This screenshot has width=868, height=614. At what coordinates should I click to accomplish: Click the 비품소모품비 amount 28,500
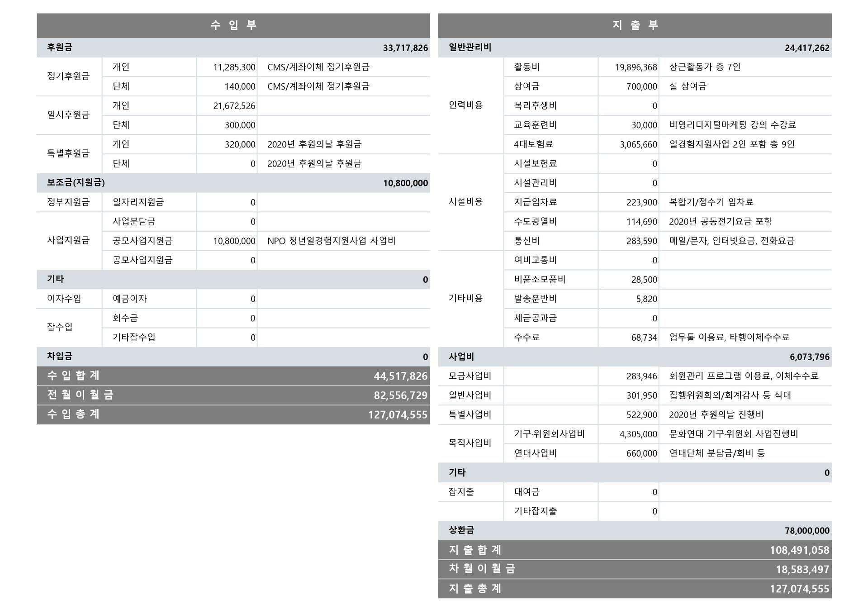644,280
